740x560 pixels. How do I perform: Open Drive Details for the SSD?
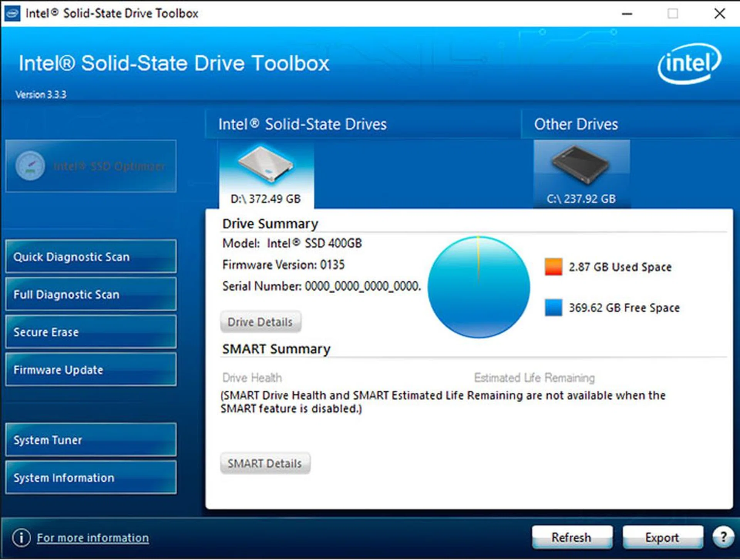point(260,321)
